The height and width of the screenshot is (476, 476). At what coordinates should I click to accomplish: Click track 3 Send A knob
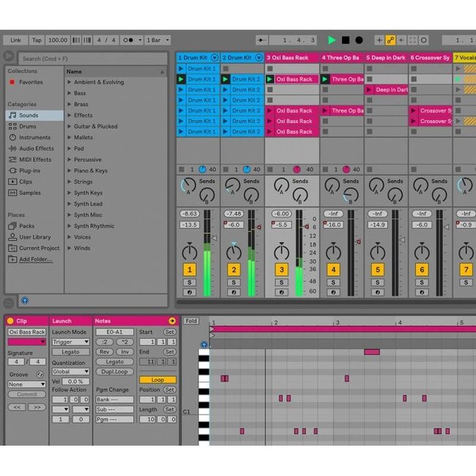point(281,185)
